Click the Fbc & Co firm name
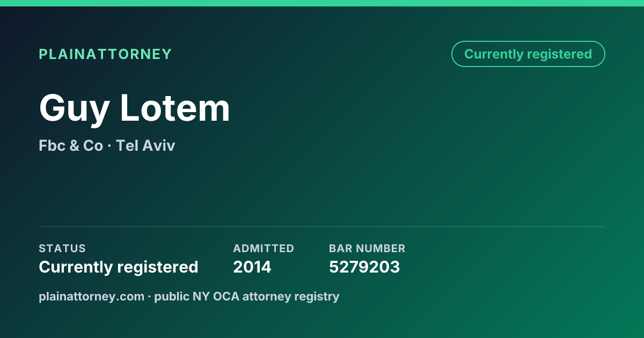Image resolution: width=644 pixels, height=338 pixels. pos(71,146)
